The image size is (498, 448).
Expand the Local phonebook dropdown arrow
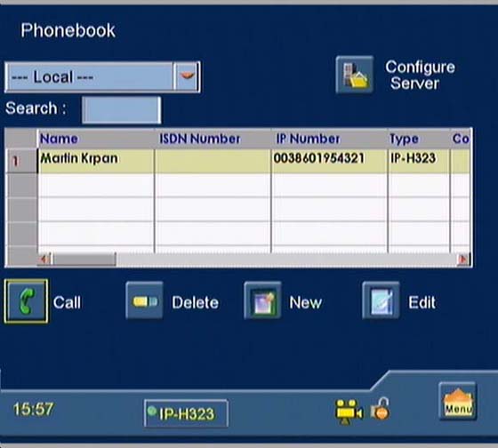click(x=187, y=76)
